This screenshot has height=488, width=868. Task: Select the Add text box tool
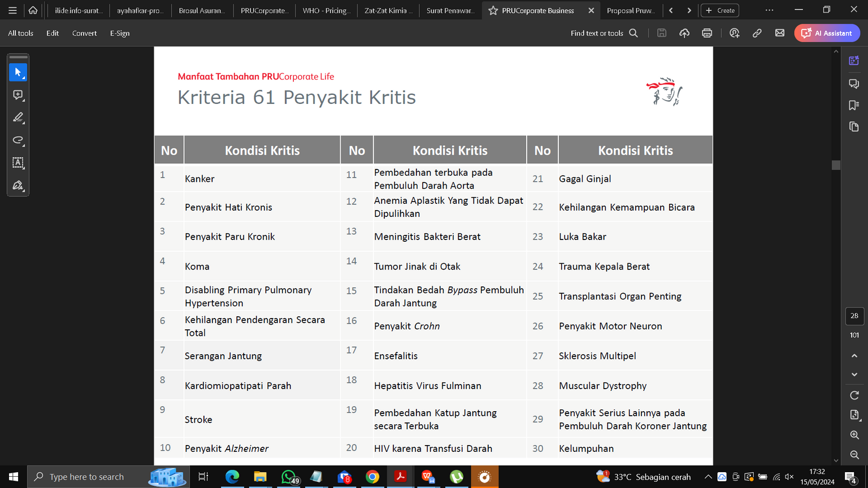click(18, 163)
